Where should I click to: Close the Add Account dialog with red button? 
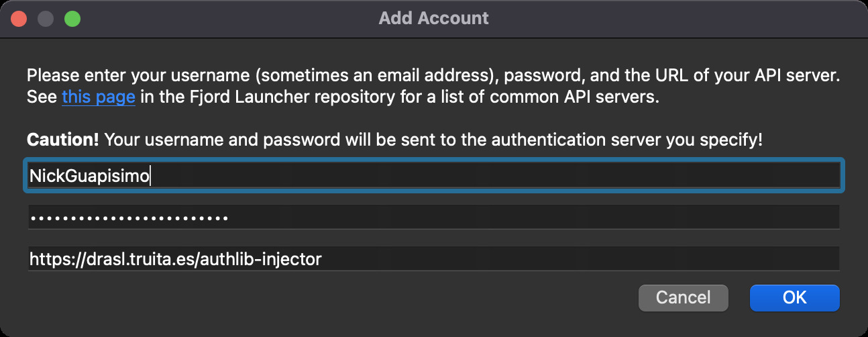point(19,18)
